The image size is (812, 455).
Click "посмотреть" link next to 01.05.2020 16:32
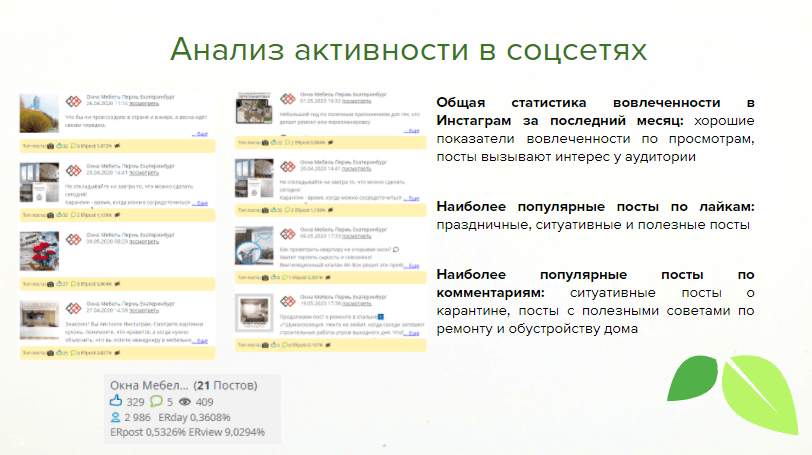[x=356, y=101]
